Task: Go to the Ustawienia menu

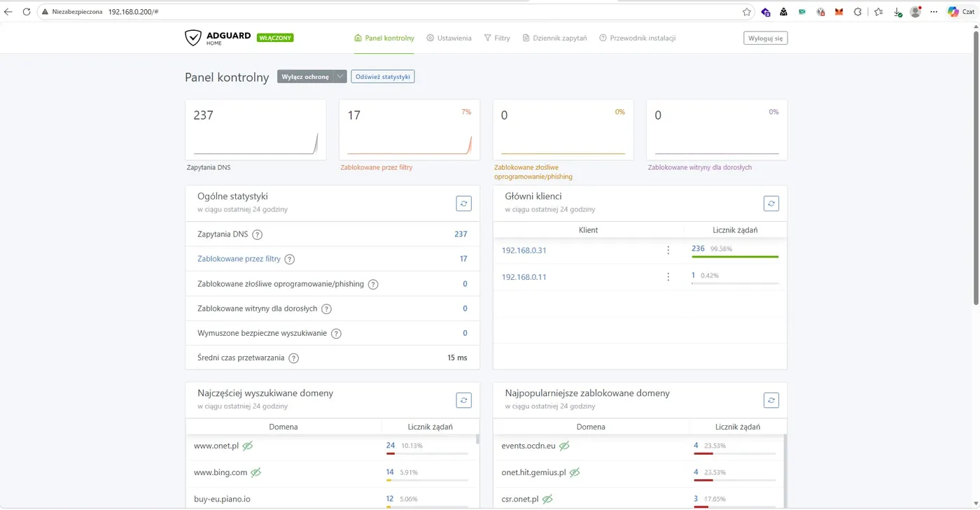Action: pos(449,38)
